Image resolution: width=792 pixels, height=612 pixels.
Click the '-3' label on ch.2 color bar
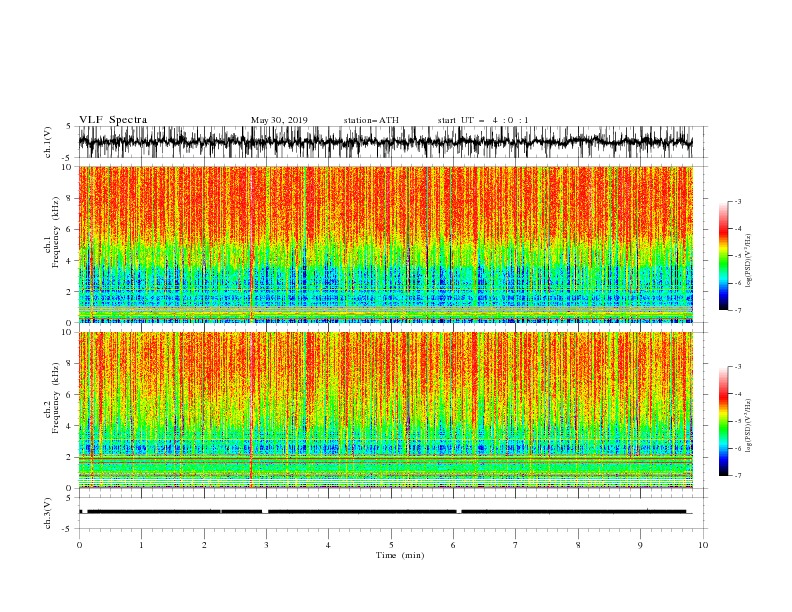[x=737, y=367]
